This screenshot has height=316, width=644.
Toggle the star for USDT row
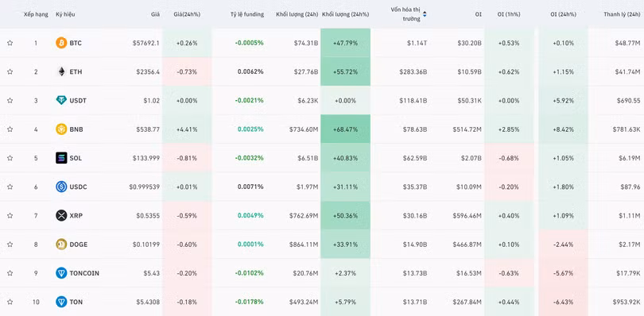[x=10, y=100]
